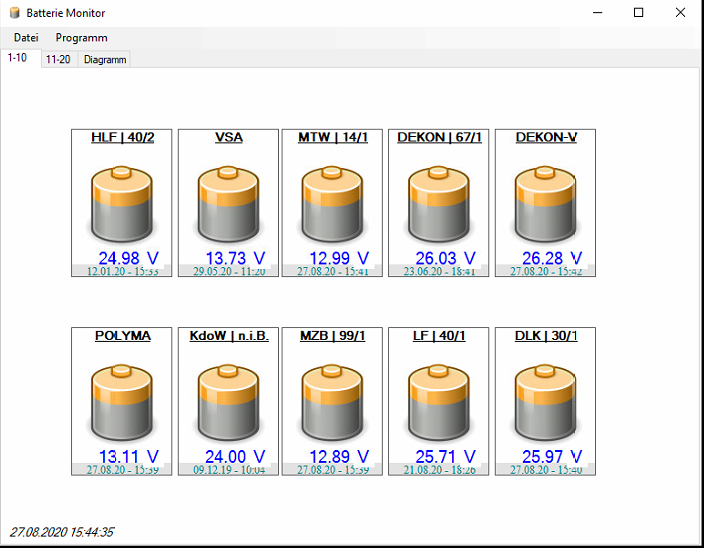Select the 1-10 tab
Image resolution: width=704 pixels, height=548 pixels.
(18, 58)
